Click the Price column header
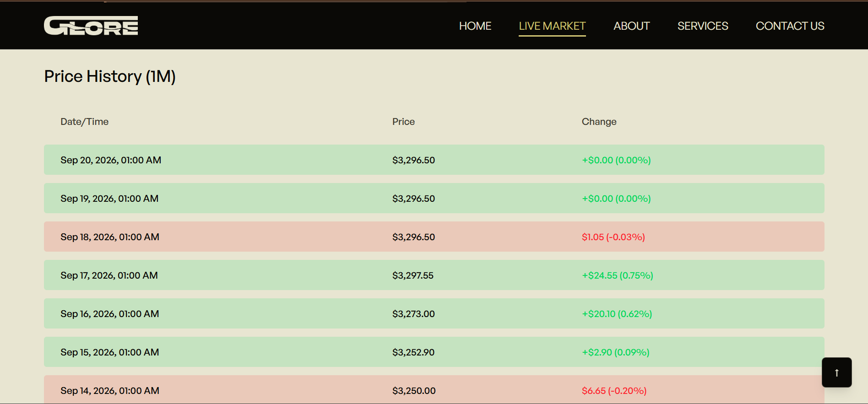 coord(403,122)
